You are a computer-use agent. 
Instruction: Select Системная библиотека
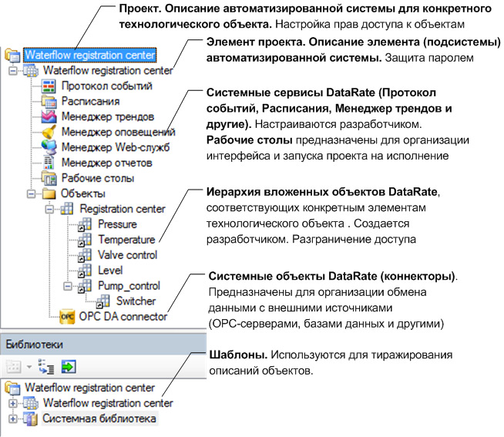point(99,419)
